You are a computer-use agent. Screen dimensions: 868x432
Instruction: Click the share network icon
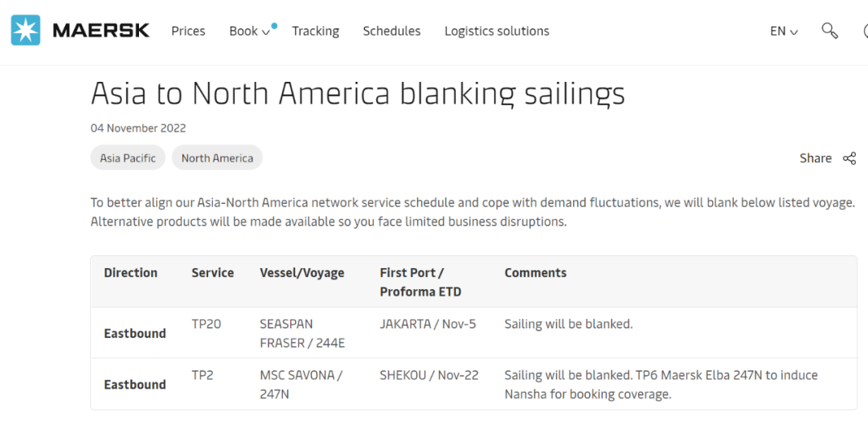point(850,158)
